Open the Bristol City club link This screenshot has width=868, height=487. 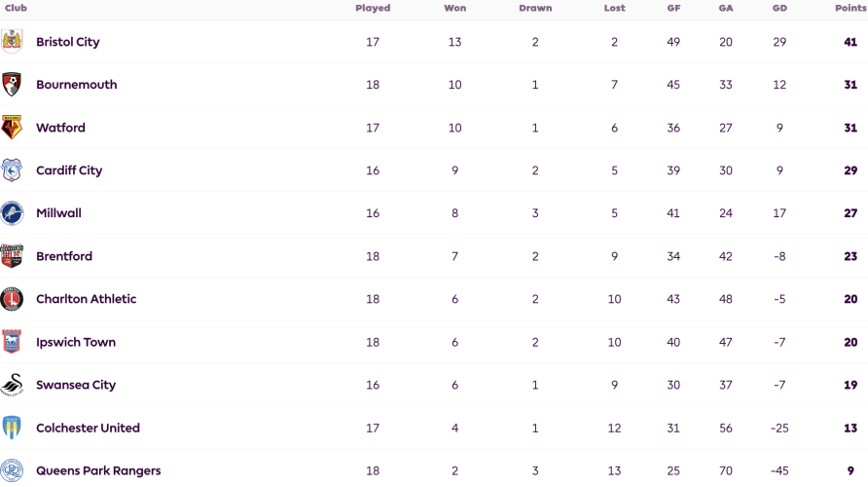coord(67,42)
